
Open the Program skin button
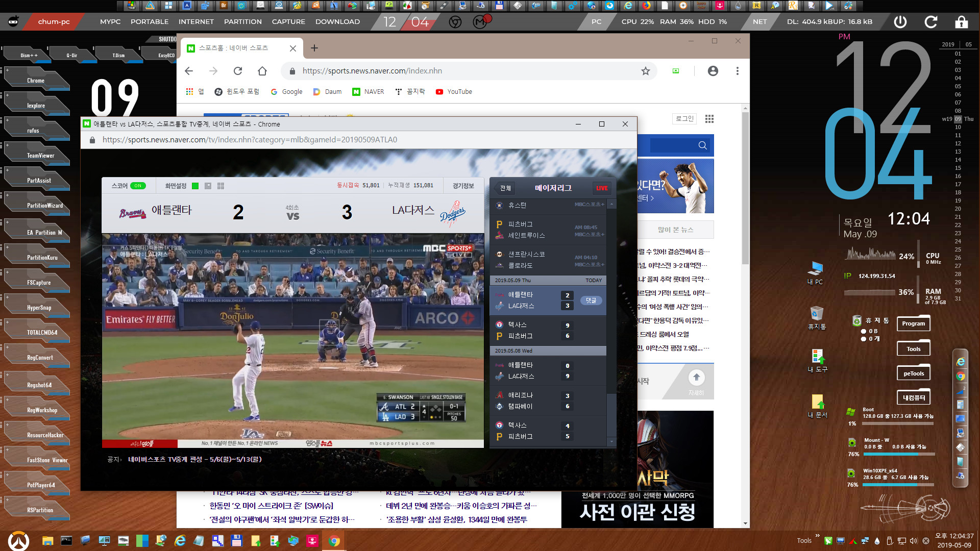point(913,323)
